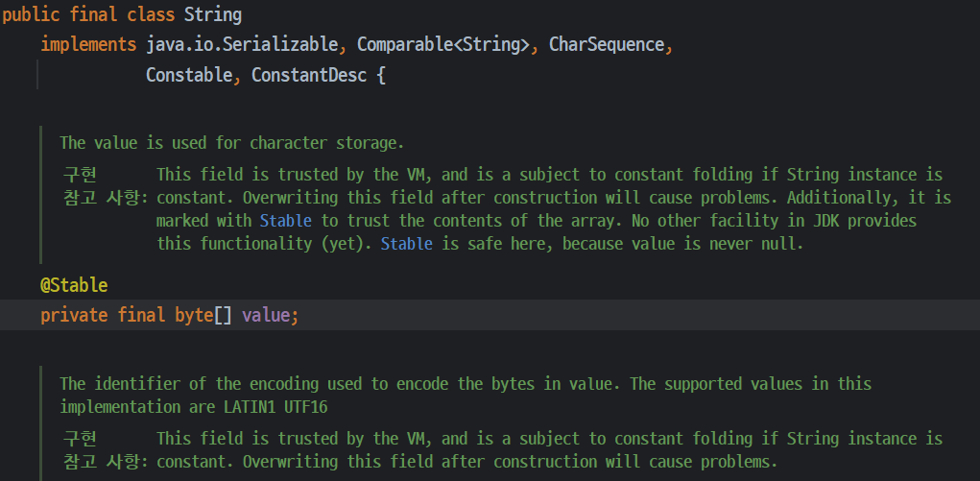
Task: Click the 'Stable is safe here' link
Action: click(406, 244)
